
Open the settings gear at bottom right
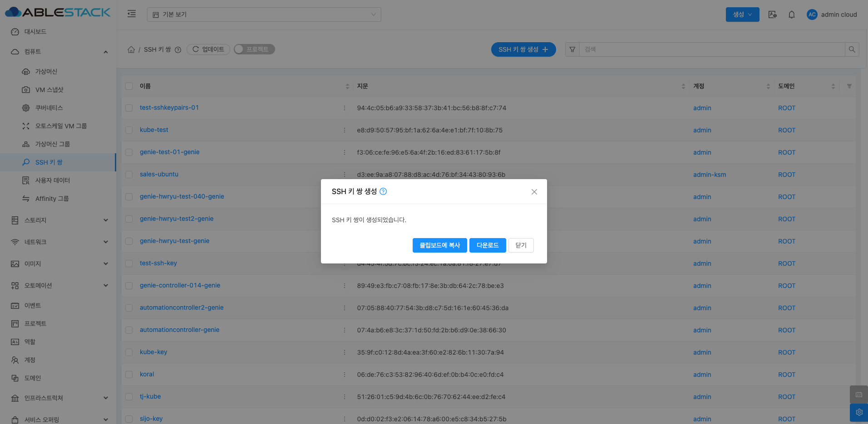[859, 413]
